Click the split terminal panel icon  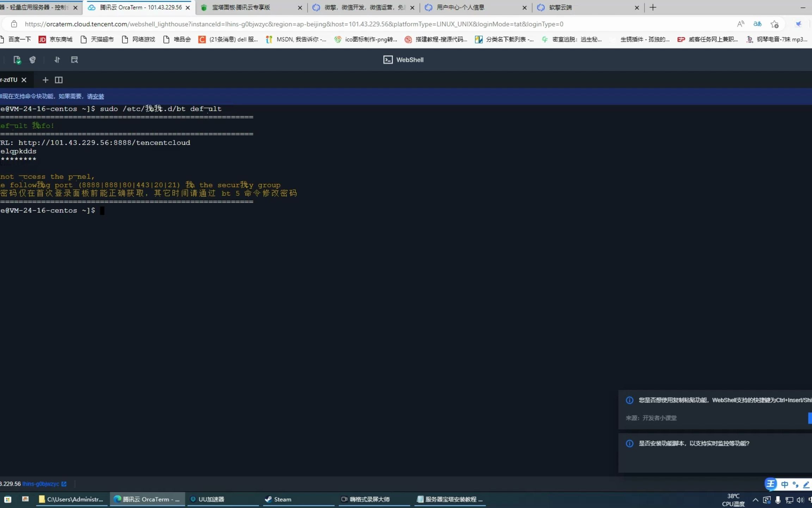(59, 80)
